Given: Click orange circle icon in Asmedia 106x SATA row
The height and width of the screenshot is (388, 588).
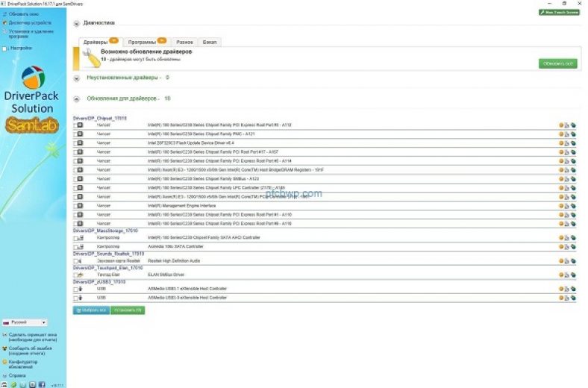Looking at the screenshot, I should [x=561, y=247].
